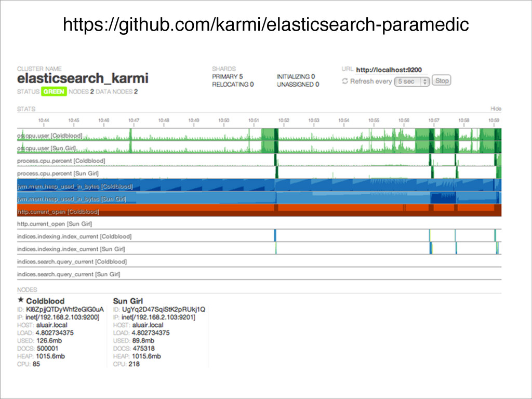Screen dimensions: 532x399
Task: Click the 10:57 timeline tick
Action: 434,122
